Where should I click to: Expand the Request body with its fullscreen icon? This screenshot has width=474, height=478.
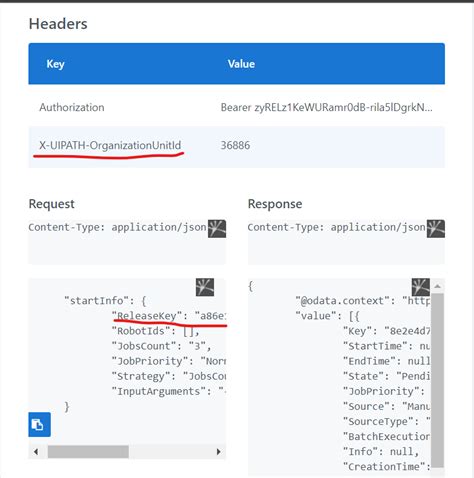pos(205,287)
